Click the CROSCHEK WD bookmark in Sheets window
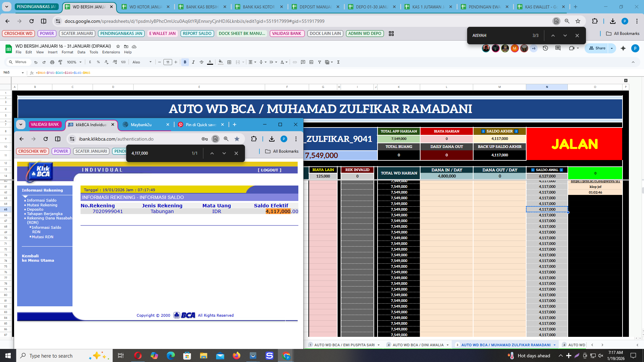Viewport: 644px width, 362px height. click(x=18, y=34)
